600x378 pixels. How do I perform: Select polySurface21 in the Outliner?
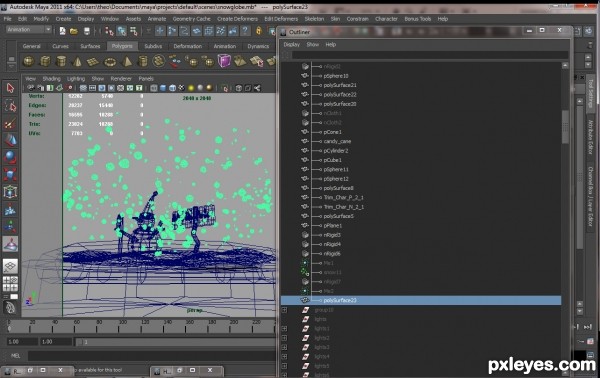coord(340,85)
